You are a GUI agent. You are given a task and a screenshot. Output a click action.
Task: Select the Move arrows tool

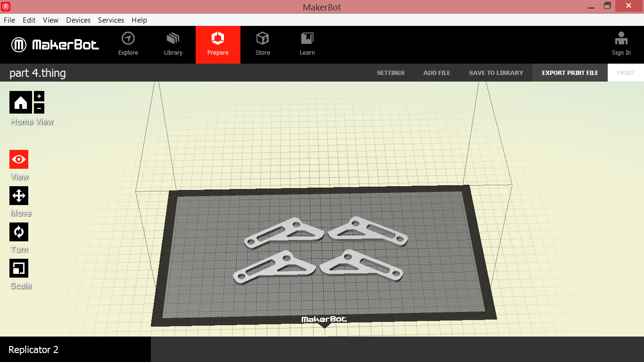click(x=19, y=196)
